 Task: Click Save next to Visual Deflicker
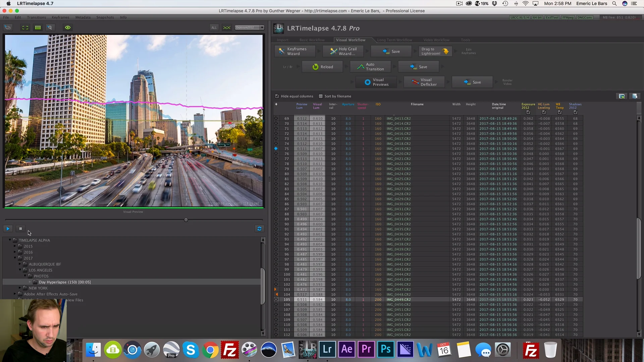click(472, 82)
